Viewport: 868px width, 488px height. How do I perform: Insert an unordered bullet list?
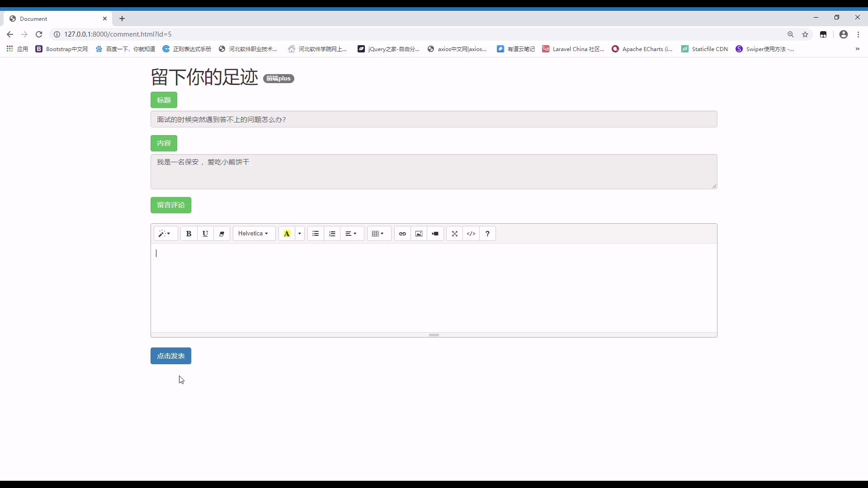(x=316, y=234)
